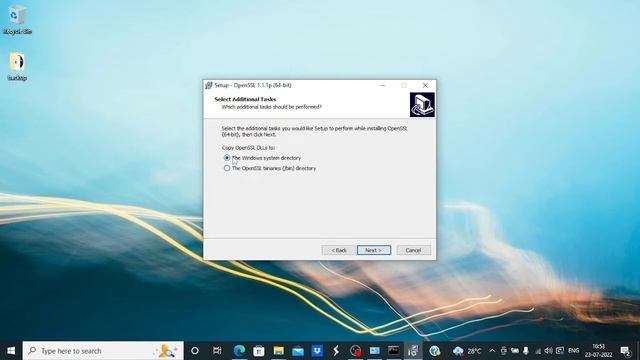This screenshot has width=640, height=360.
Task: Open the Windows Start menu
Action: point(11,351)
